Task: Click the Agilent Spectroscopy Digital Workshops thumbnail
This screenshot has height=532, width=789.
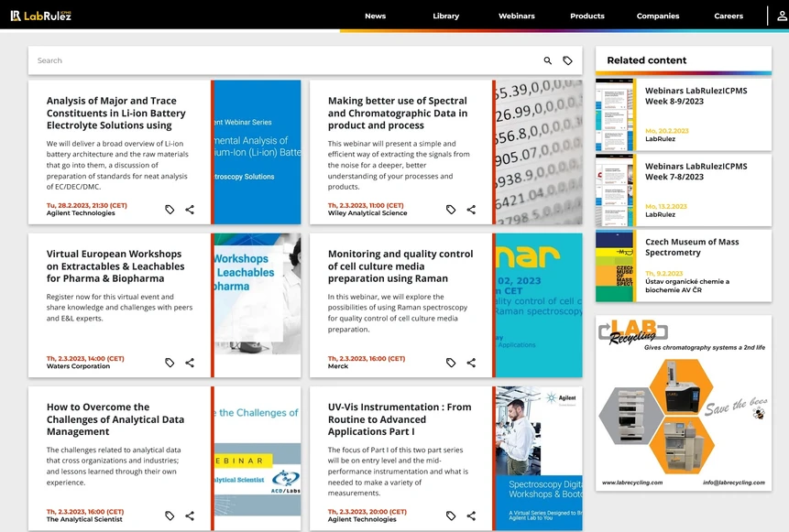Action: click(x=539, y=458)
